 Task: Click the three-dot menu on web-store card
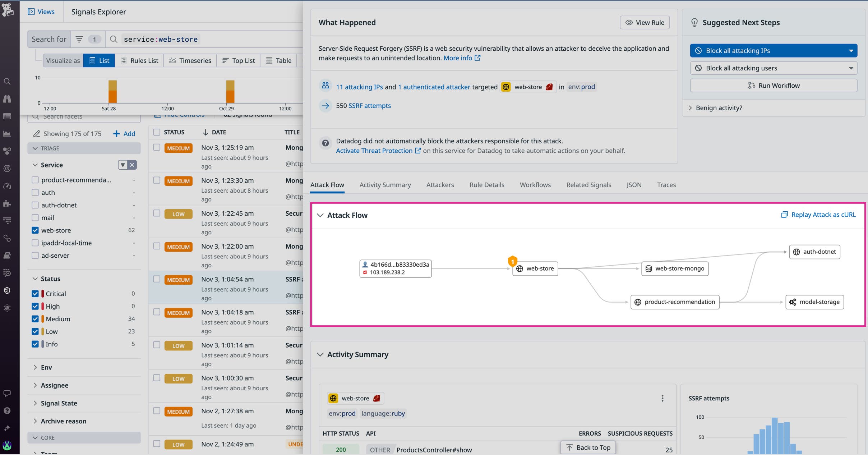662,398
